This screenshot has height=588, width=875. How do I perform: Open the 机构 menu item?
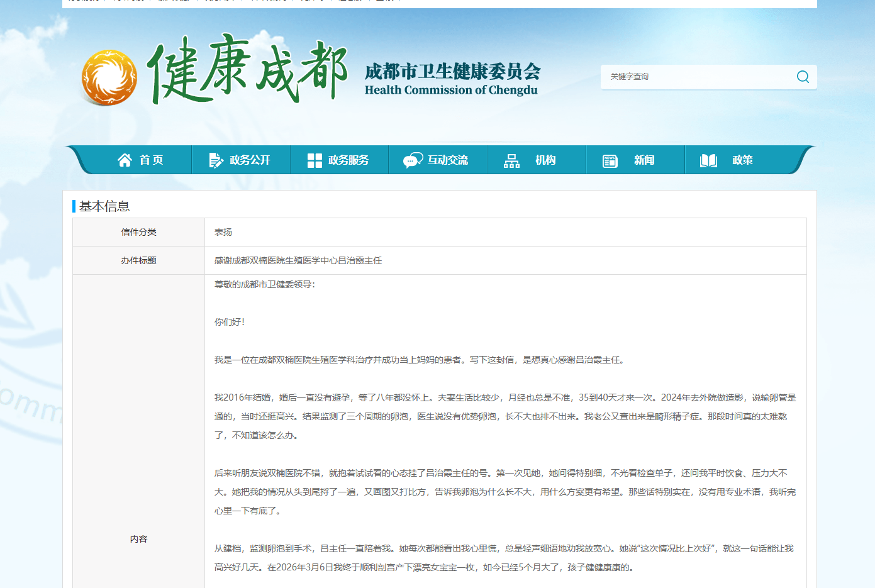(537, 160)
